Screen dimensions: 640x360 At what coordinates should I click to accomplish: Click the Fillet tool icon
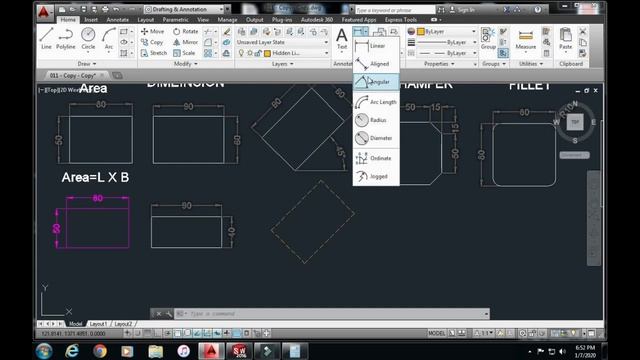click(x=208, y=42)
